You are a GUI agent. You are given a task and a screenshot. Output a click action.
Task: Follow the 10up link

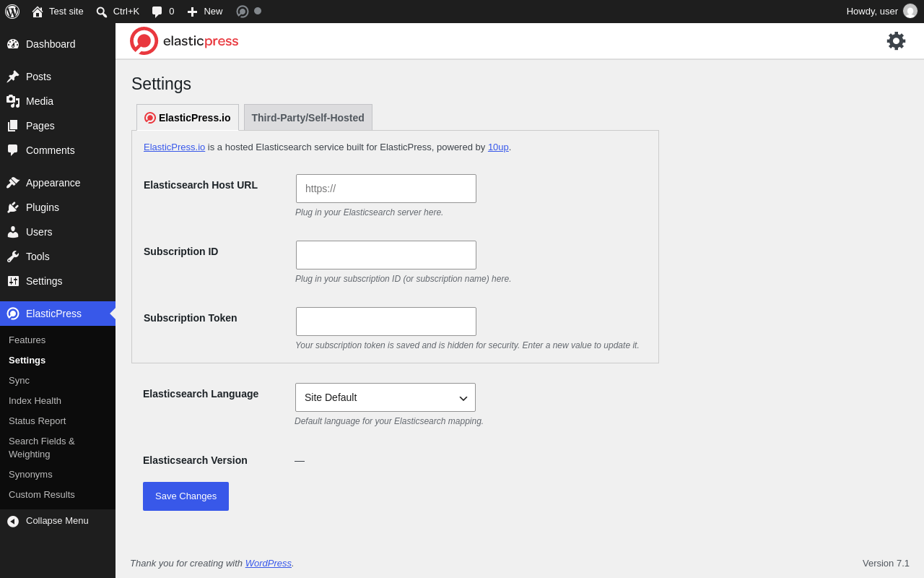click(498, 147)
